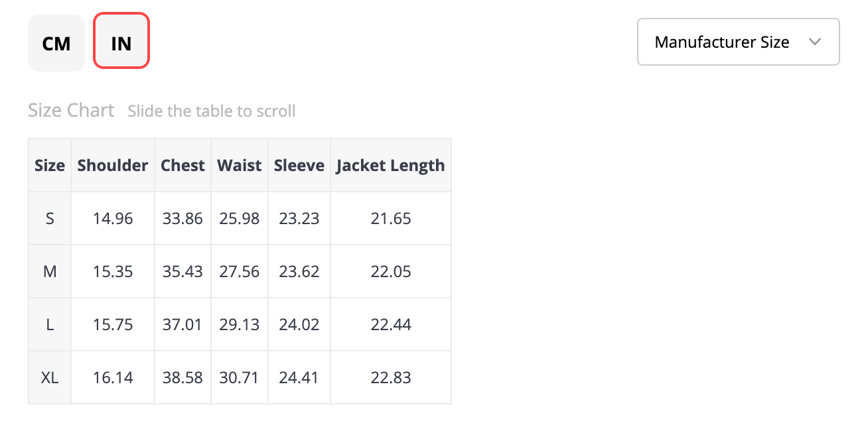
Task: Select the S size row label
Action: pyautogui.click(x=50, y=218)
